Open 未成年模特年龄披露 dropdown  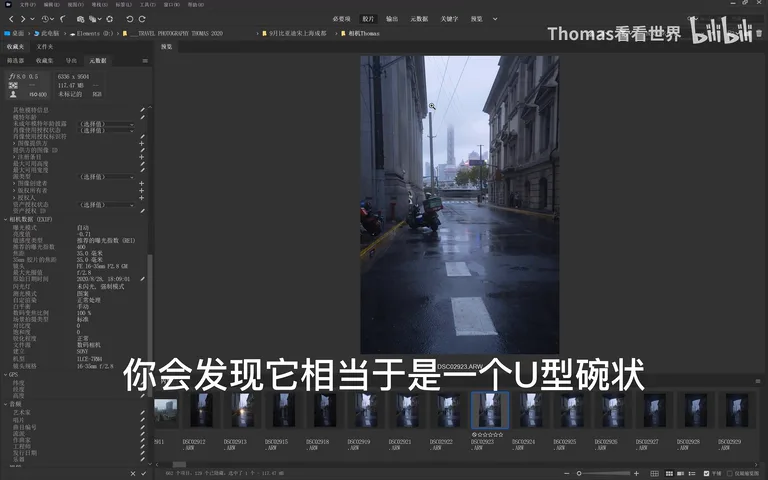pyautogui.click(x=106, y=124)
